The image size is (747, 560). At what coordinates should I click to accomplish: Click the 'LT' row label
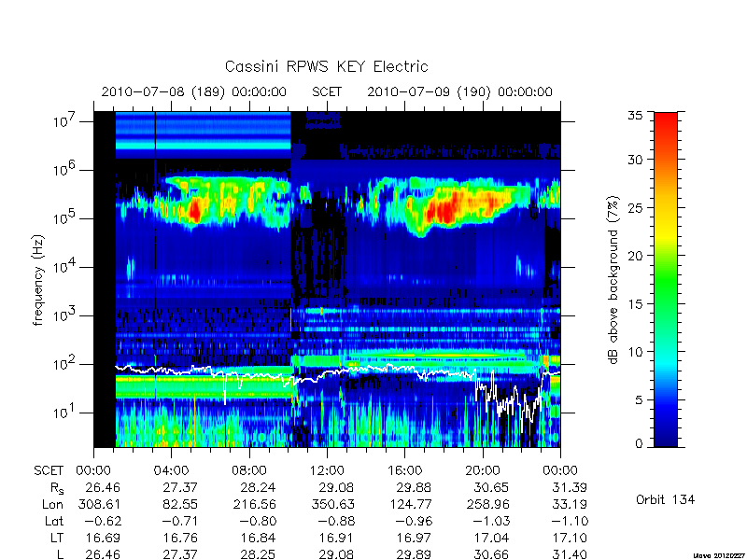(57, 538)
